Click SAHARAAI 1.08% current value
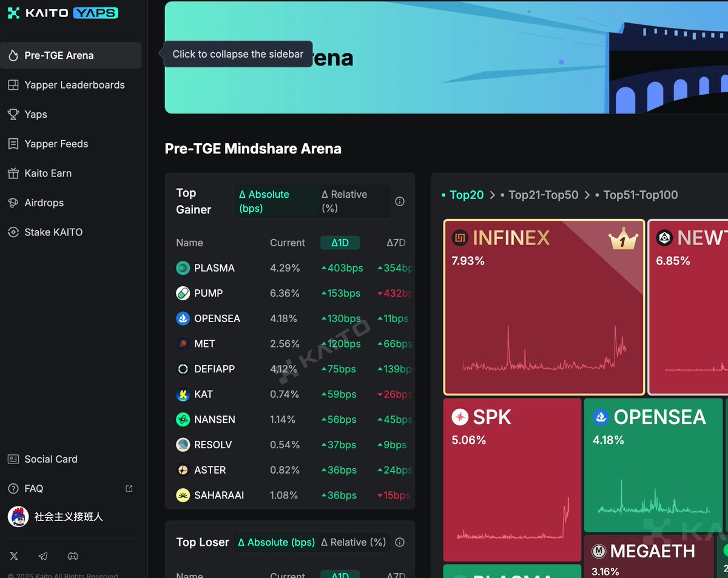This screenshot has height=578, width=728. (x=284, y=496)
